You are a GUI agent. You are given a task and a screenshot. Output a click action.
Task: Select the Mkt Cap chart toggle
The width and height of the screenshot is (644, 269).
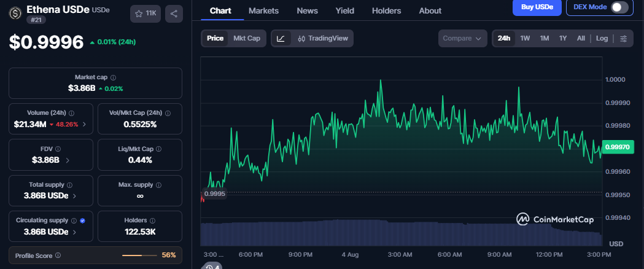click(x=247, y=38)
